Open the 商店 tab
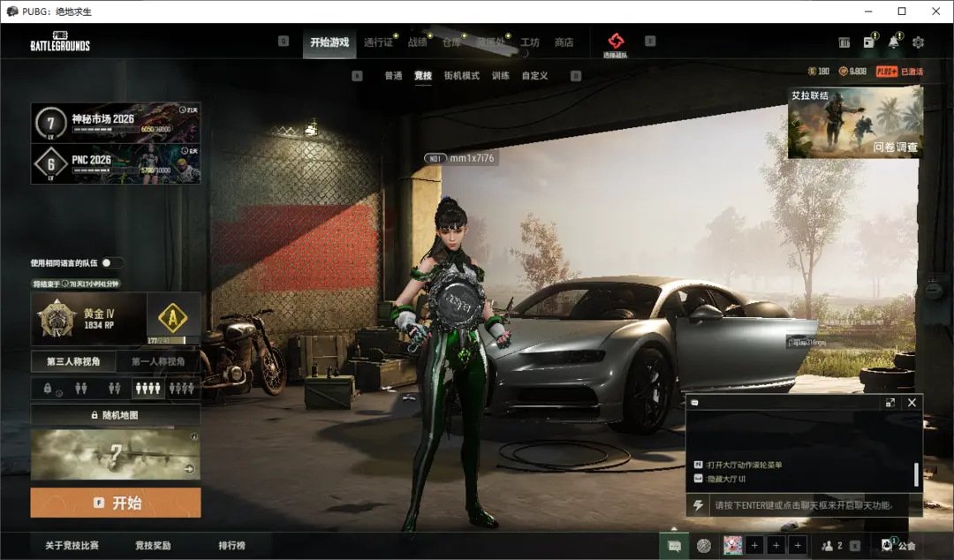Screen dimensions: 954x560 564,42
